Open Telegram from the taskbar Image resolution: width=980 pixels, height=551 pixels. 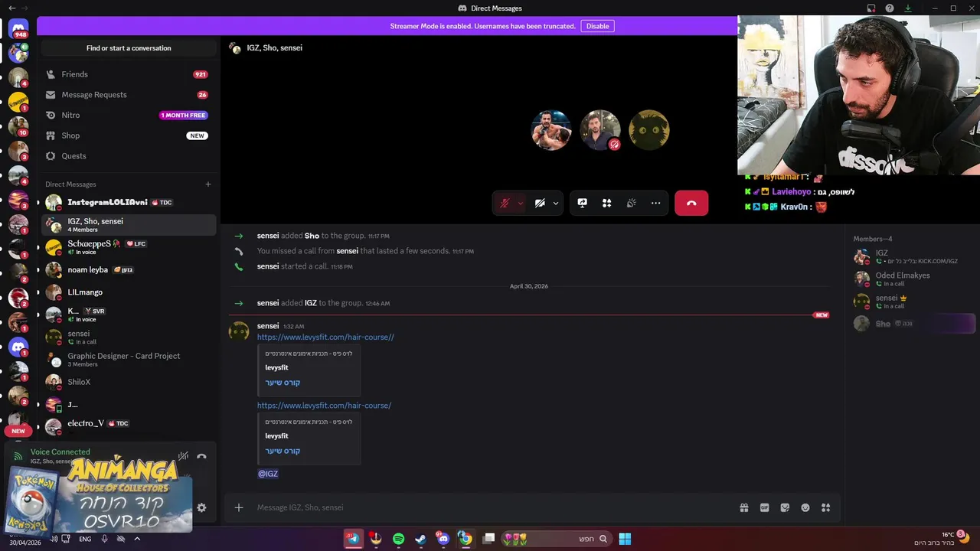click(353, 539)
